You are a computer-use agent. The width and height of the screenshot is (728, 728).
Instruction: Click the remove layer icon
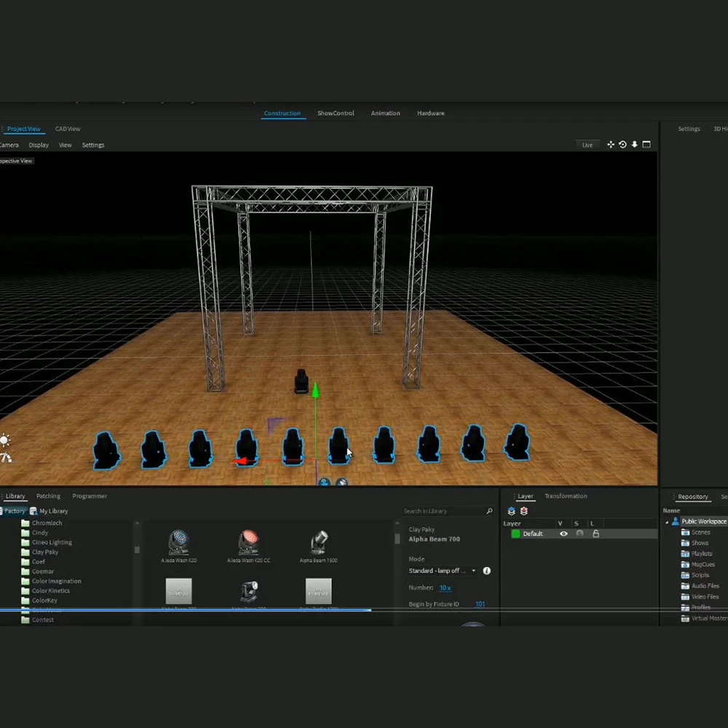click(523, 511)
